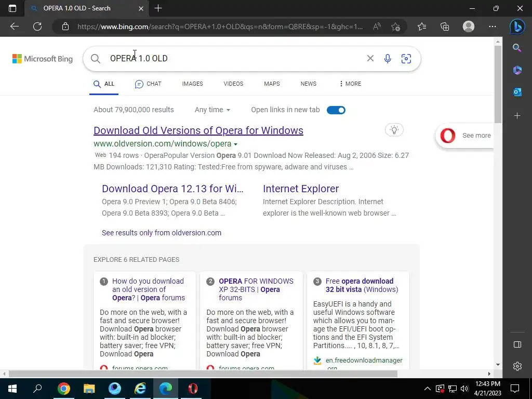Add a sidebar app with plus icon
The height and width of the screenshot is (399, 532).
pos(517,116)
